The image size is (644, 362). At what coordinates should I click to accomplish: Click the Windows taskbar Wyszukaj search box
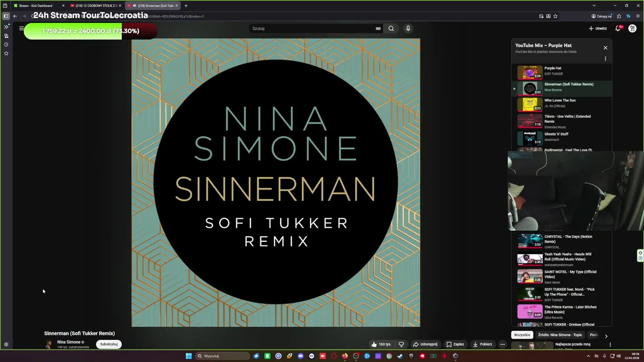223,356
